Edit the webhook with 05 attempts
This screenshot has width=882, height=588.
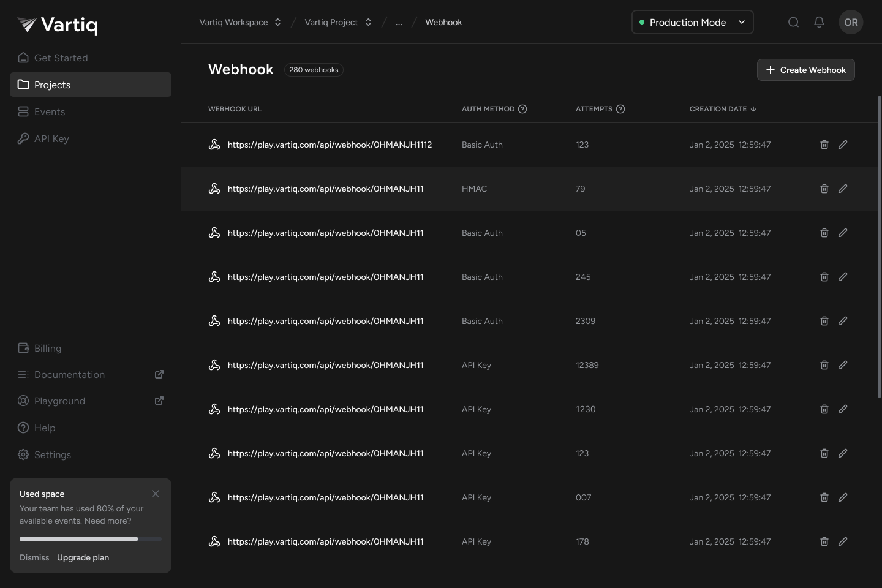pos(843,233)
